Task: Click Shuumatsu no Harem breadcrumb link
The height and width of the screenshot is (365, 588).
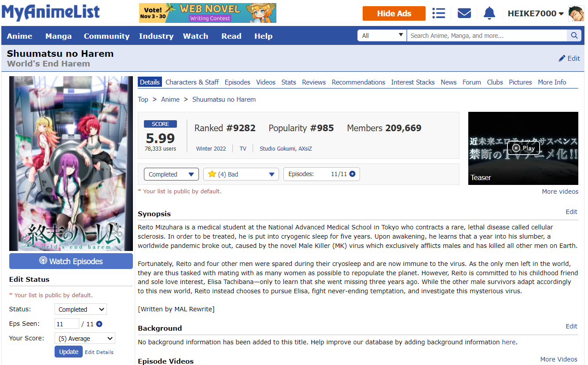Action: tap(224, 100)
